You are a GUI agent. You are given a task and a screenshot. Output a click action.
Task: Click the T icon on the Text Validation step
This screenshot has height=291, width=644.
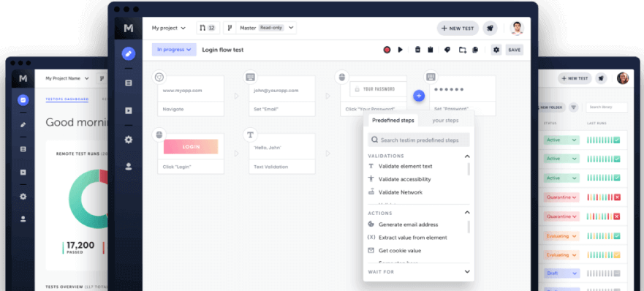(250, 135)
